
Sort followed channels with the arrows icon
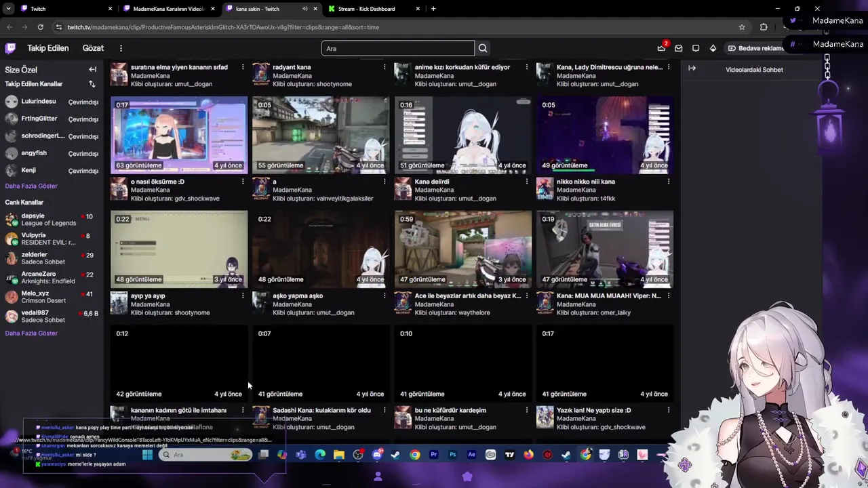point(92,84)
